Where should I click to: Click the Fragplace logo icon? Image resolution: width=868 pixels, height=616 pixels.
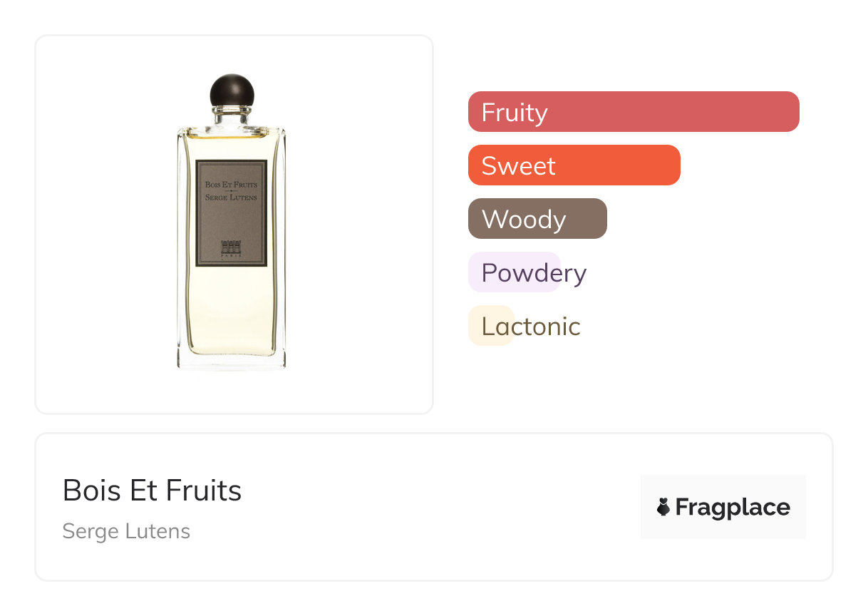tap(663, 507)
